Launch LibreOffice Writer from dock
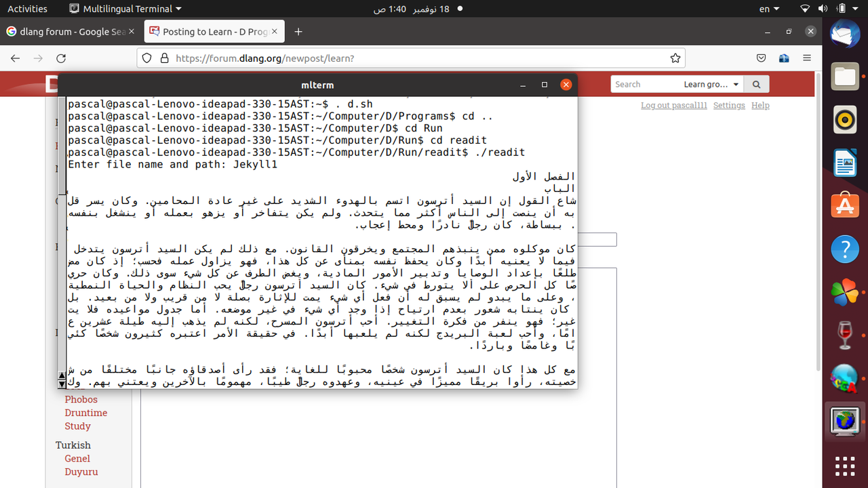 [845, 163]
